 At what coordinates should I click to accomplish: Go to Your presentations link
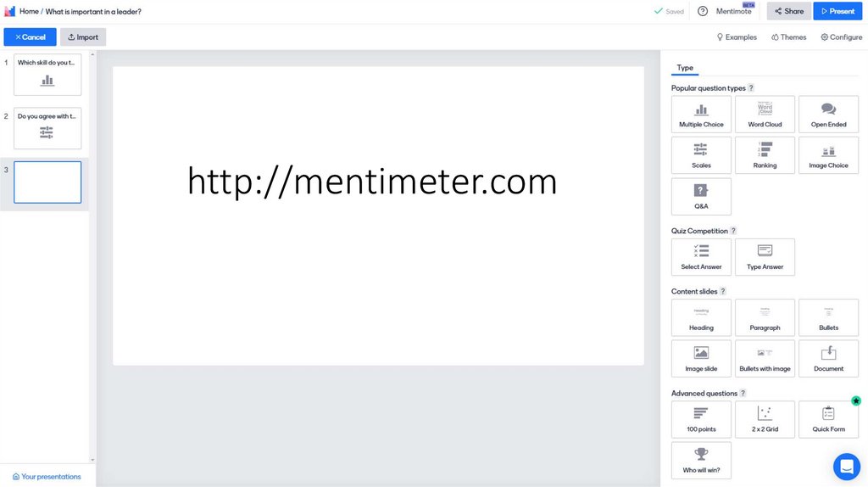click(x=47, y=477)
